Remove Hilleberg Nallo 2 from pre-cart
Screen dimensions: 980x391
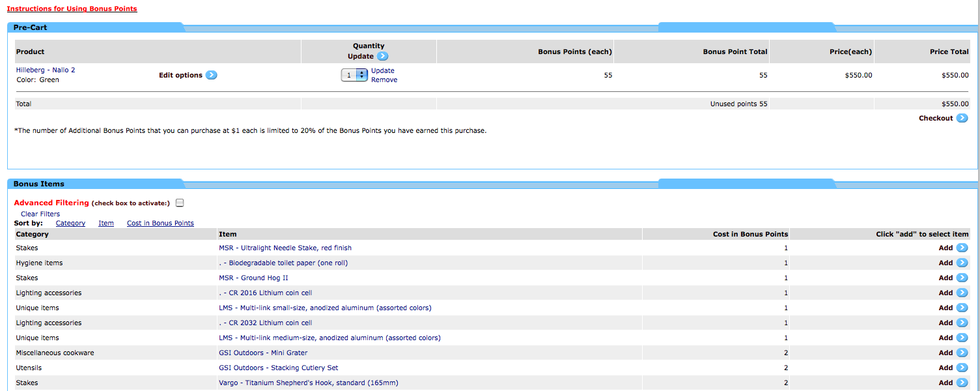(x=384, y=80)
